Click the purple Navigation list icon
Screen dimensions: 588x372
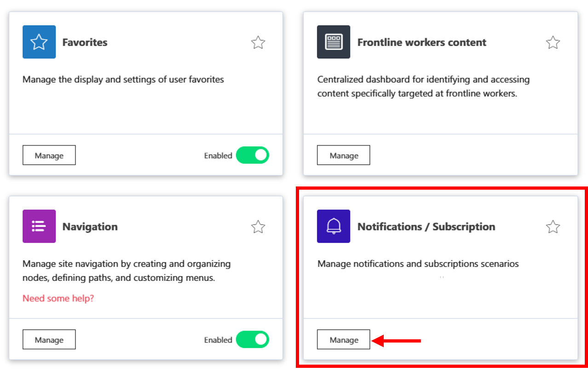39,226
